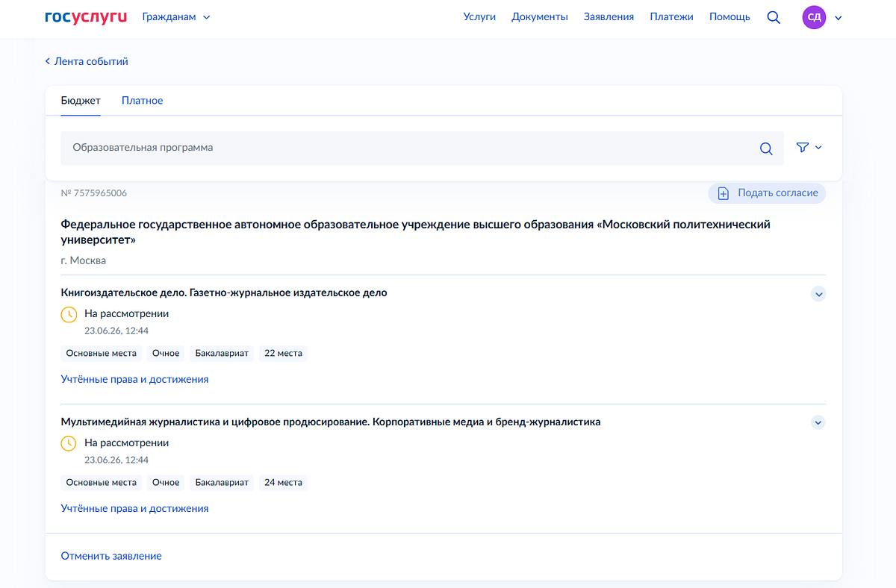Switch to the Бюджет tab
The height and width of the screenshot is (588, 896).
pyautogui.click(x=81, y=101)
